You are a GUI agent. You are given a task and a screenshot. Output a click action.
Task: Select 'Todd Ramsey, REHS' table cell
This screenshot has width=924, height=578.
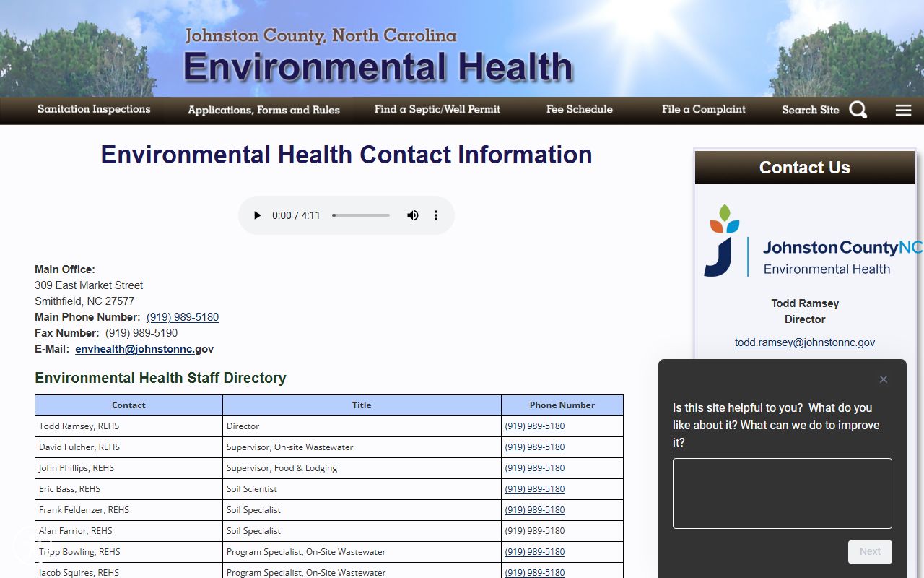click(x=128, y=426)
